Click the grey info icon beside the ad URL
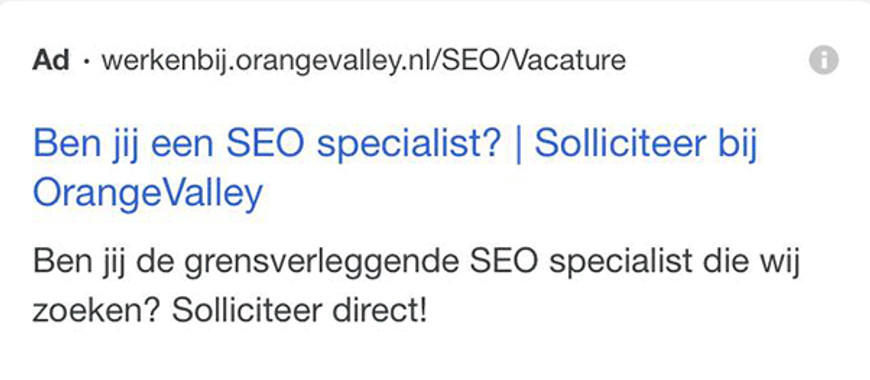Image resolution: width=870 pixels, height=380 pixels. click(823, 60)
